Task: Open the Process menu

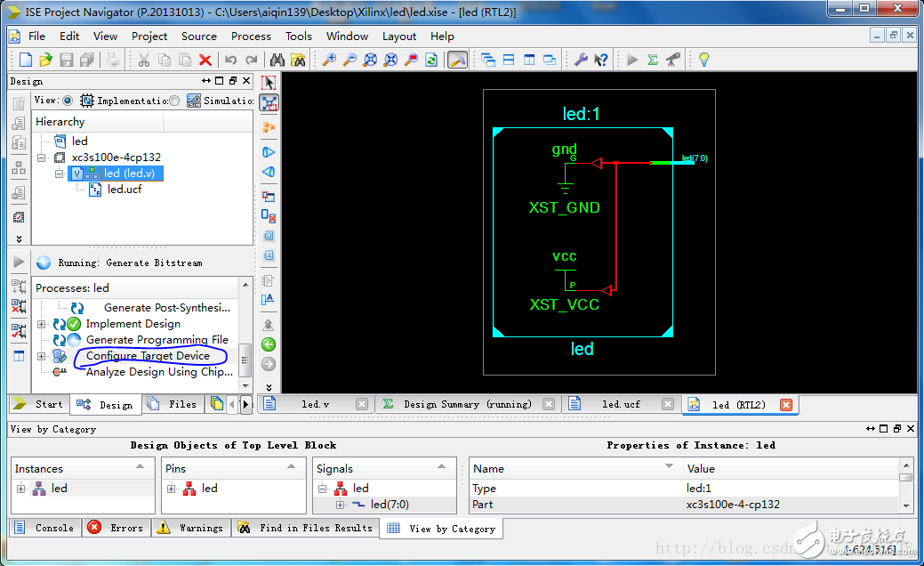Action: pyautogui.click(x=251, y=36)
